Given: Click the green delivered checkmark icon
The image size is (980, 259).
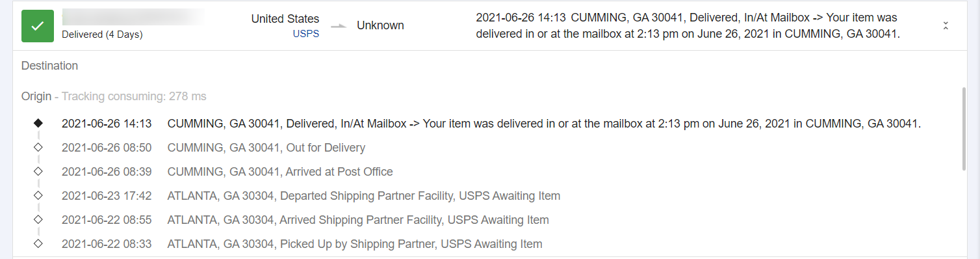Looking at the screenshot, I should click(38, 26).
